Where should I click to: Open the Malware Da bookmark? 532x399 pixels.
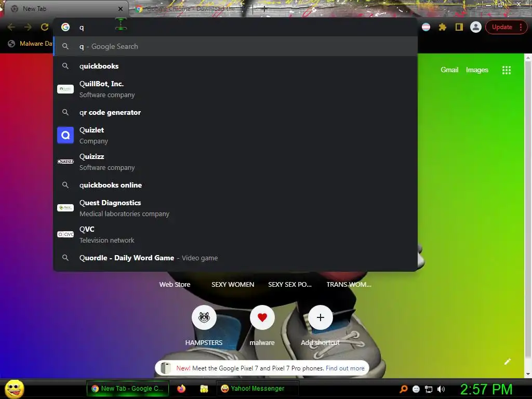31,44
